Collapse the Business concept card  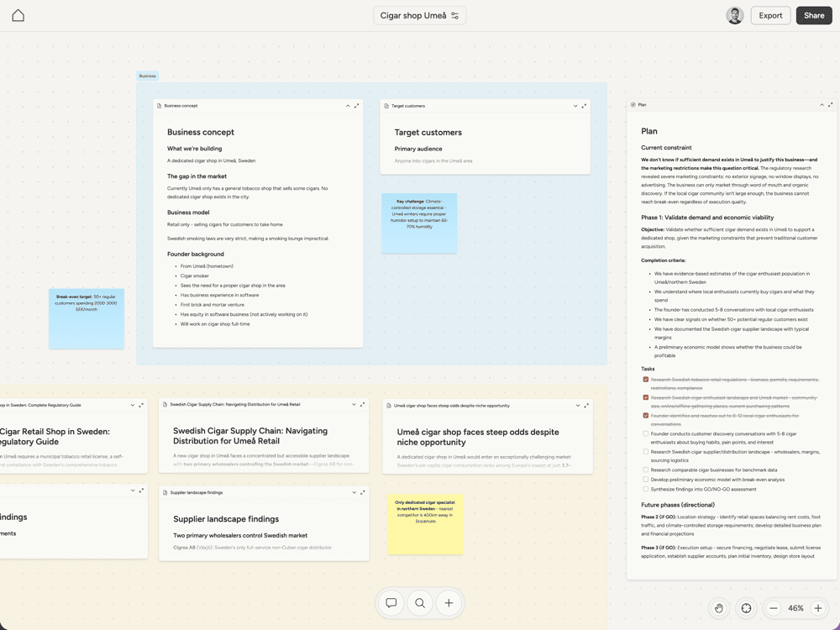348,106
